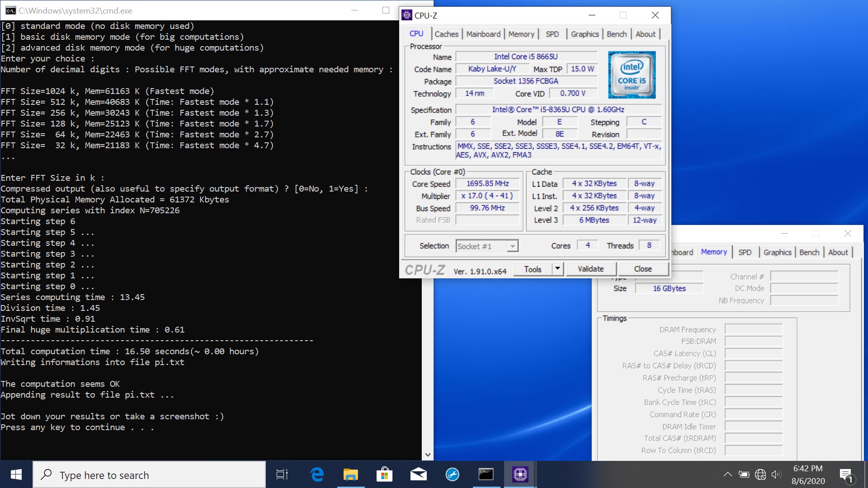Image resolution: width=868 pixels, height=488 pixels.
Task: Maximize the cmd.exe window
Action: click(x=386, y=10)
